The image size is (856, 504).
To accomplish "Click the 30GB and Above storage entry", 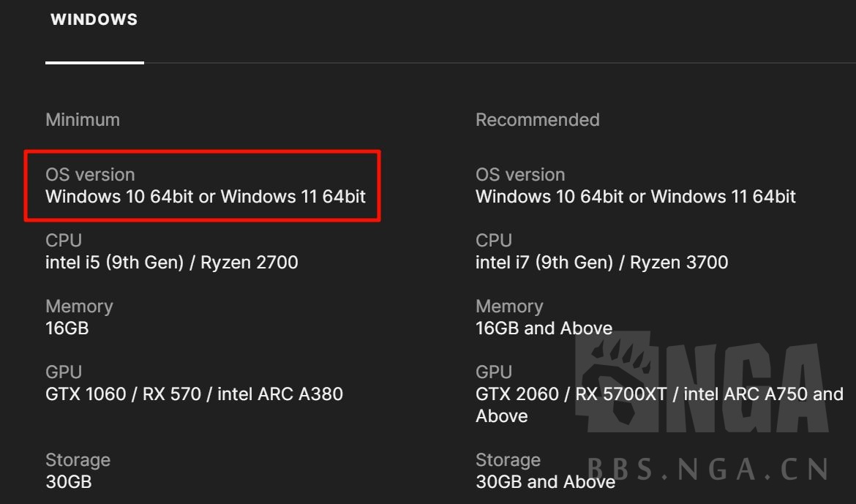I will [544, 482].
